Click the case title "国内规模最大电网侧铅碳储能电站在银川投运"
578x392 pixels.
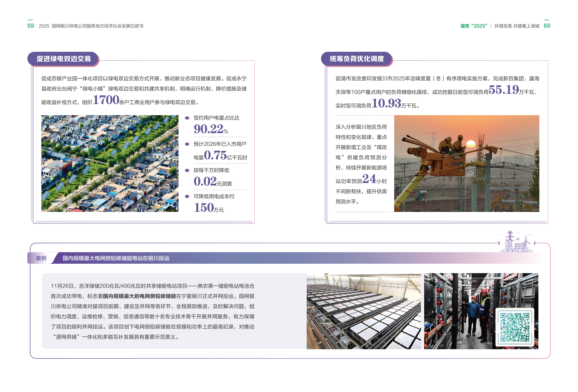coord(116,258)
